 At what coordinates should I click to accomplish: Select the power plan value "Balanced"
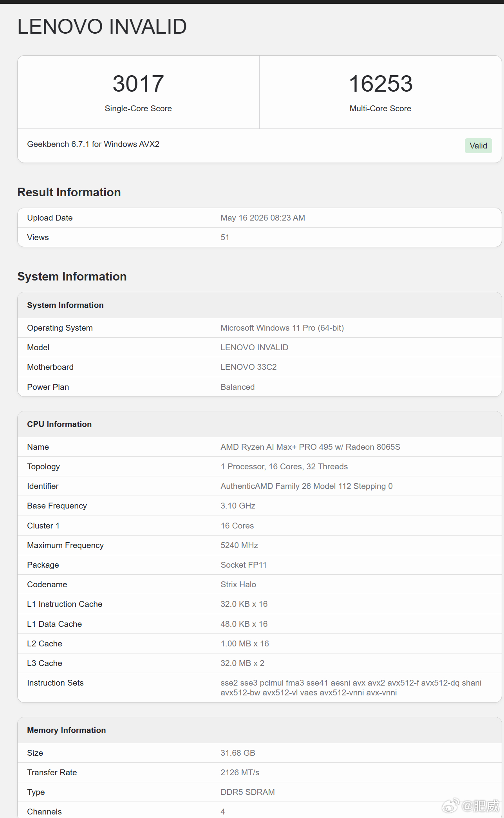coord(237,387)
